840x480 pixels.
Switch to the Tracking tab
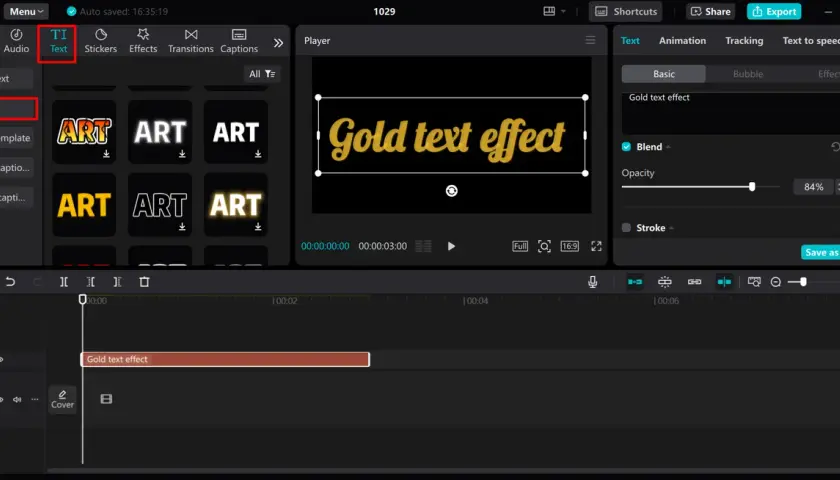tap(744, 41)
